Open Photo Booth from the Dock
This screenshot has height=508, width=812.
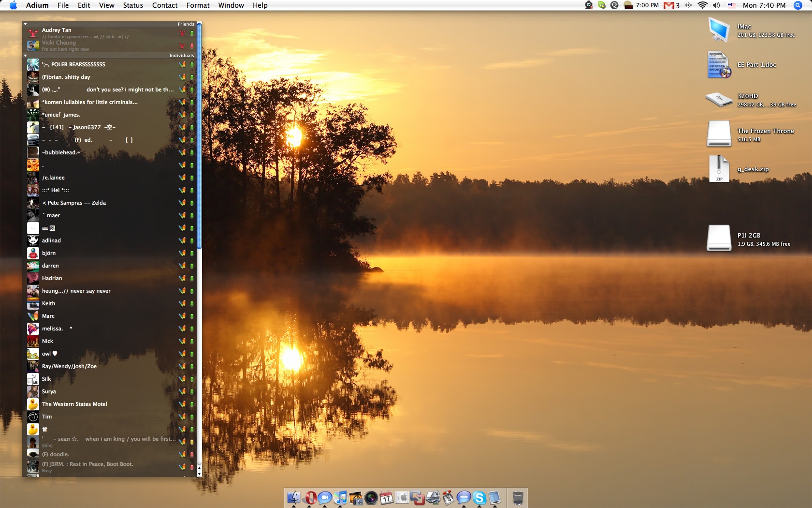pos(371,497)
